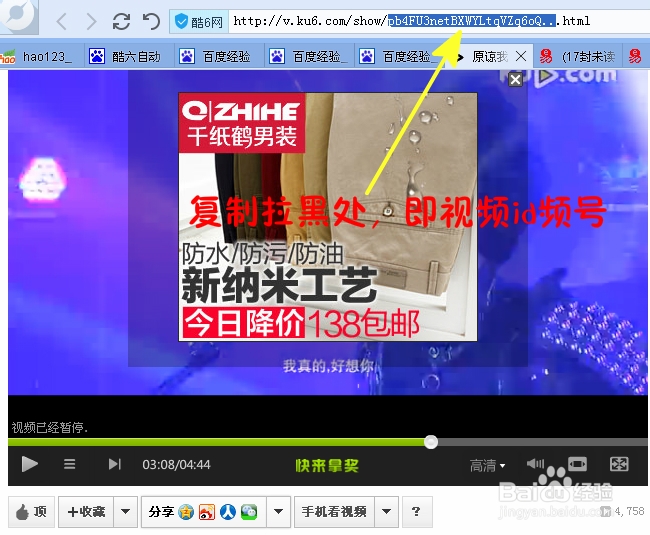This screenshot has width=650, height=535.
Task: Switch to the hao123_ tab
Action: point(42,56)
